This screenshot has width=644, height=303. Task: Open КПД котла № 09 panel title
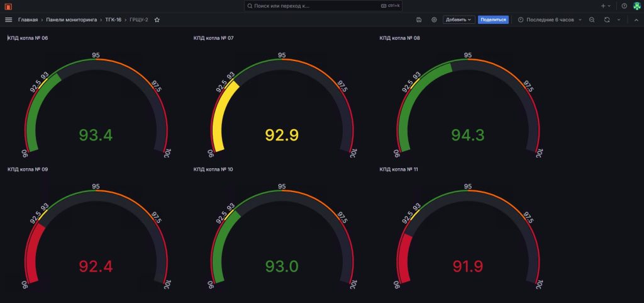[x=28, y=169]
